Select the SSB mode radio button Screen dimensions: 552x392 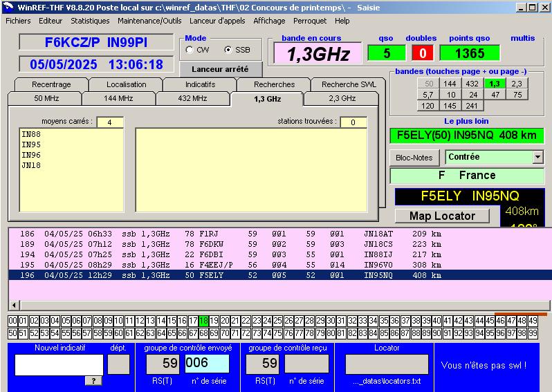click(x=228, y=50)
